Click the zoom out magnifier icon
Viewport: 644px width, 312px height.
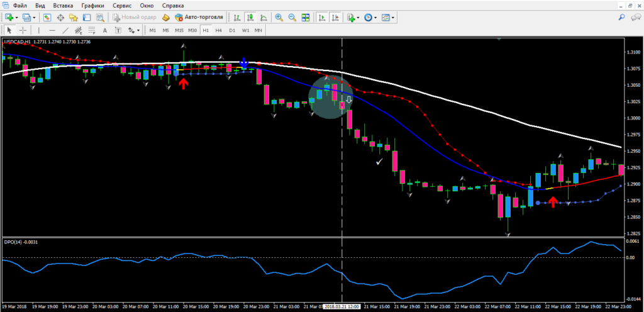292,18
